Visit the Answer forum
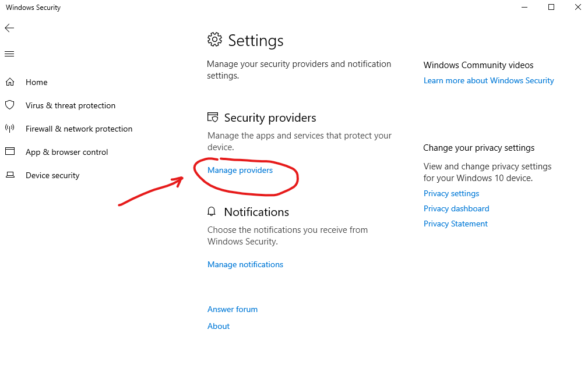This screenshot has height=365, width=588. 232,309
